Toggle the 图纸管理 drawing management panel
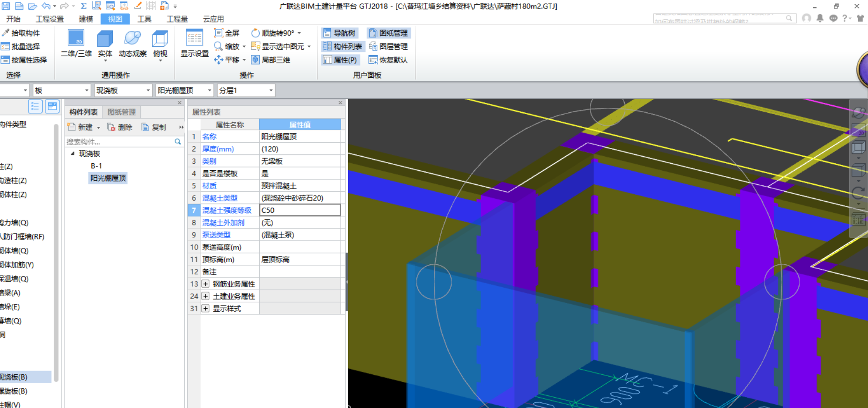 (x=388, y=33)
